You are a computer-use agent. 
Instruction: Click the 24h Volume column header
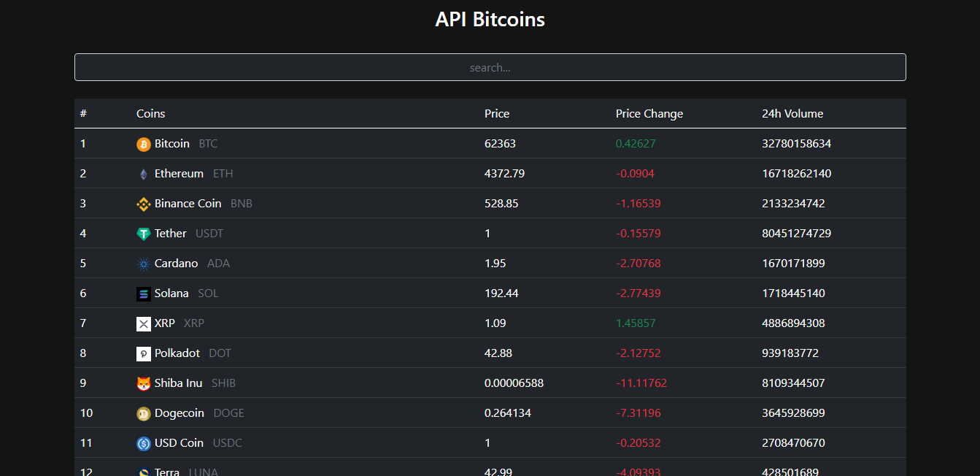tap(792, 114)
